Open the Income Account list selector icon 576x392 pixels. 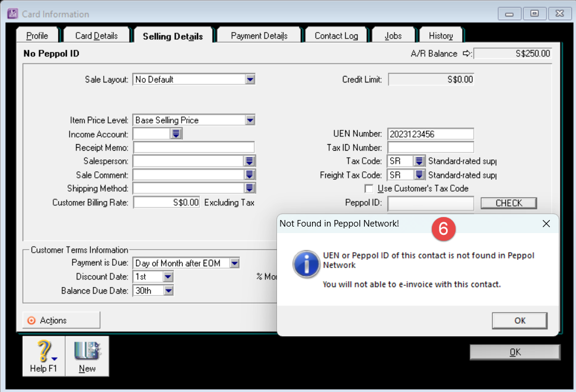click(176, 134)
